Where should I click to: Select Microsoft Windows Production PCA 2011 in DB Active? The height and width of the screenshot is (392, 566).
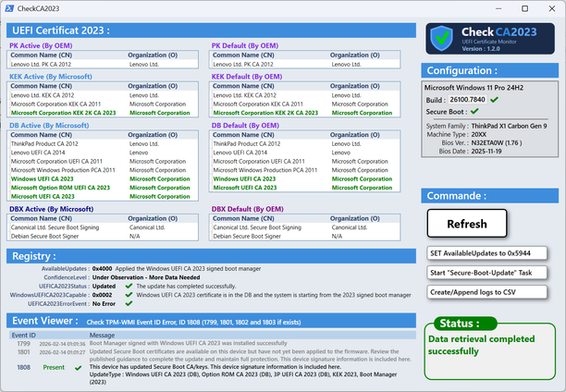point(103,170)
